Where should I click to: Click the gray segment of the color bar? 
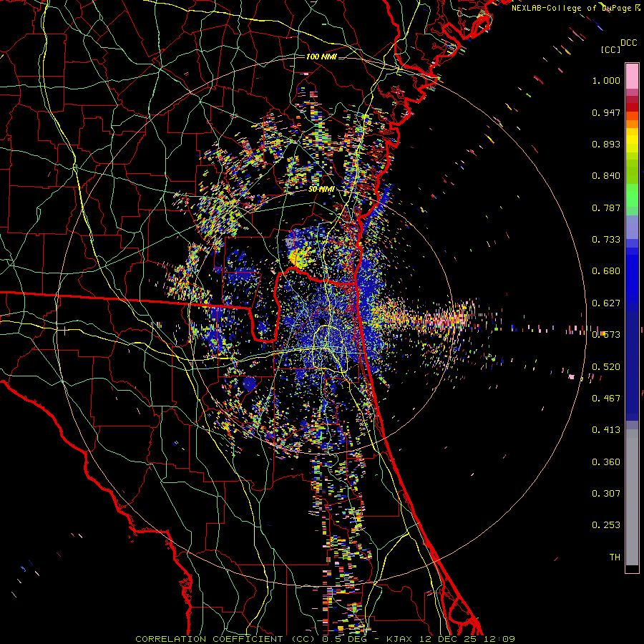coord(632,497)
